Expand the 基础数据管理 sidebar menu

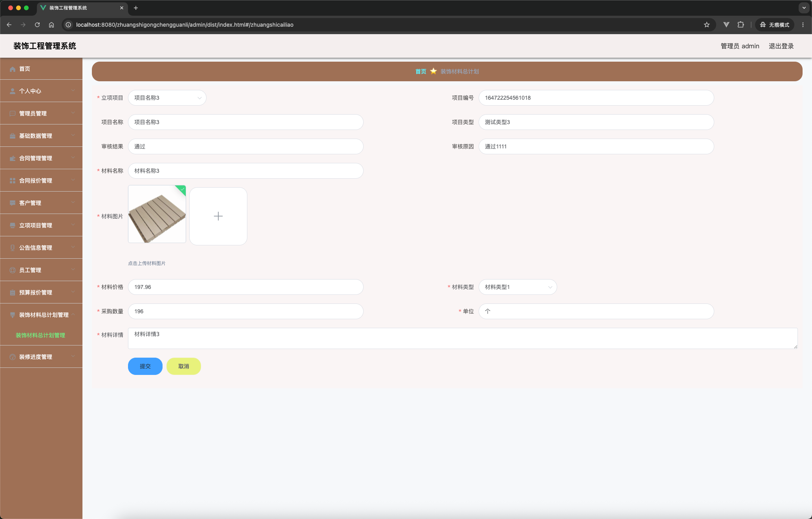tap(41, 136)
